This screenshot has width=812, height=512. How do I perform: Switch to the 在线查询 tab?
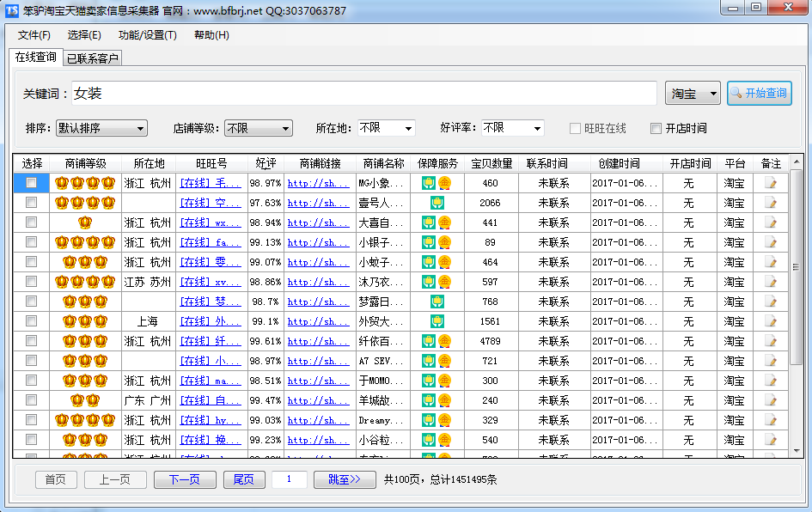coord(36,57)
